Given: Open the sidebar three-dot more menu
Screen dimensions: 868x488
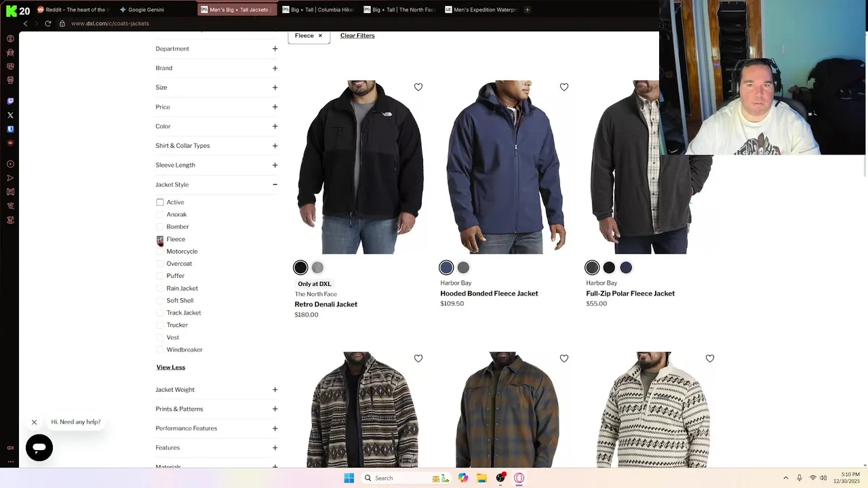Looking at the screenshot, I should 10,462.
